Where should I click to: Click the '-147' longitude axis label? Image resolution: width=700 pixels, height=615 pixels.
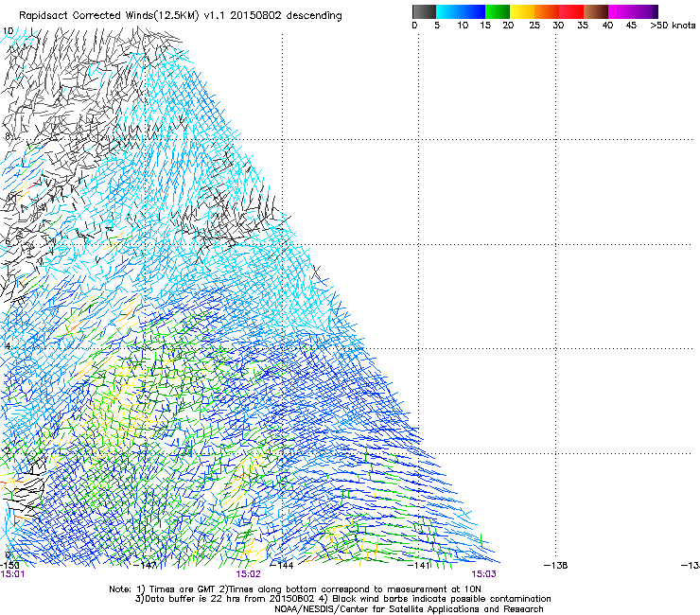[x=145, y=566]
